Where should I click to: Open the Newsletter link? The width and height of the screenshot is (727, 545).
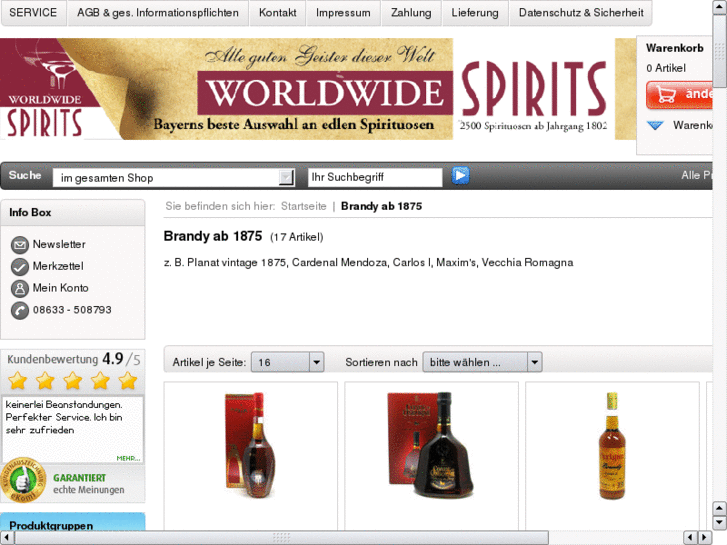[x=59, y=244]
